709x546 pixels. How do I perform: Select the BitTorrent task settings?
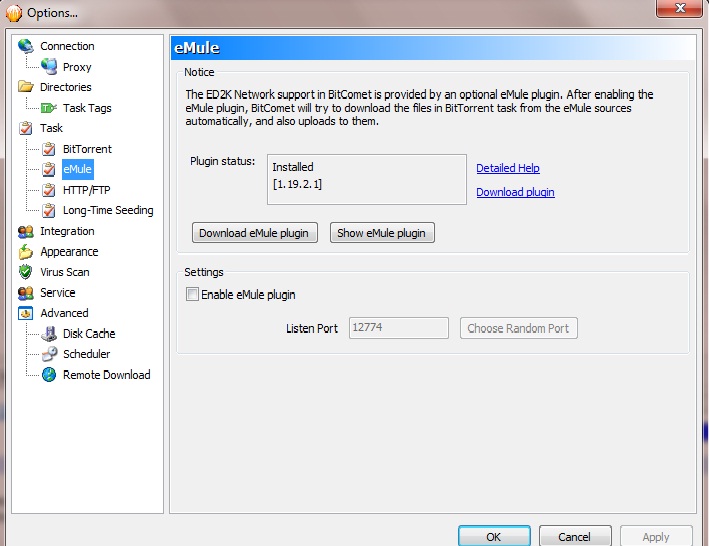[x=87, y=149]
